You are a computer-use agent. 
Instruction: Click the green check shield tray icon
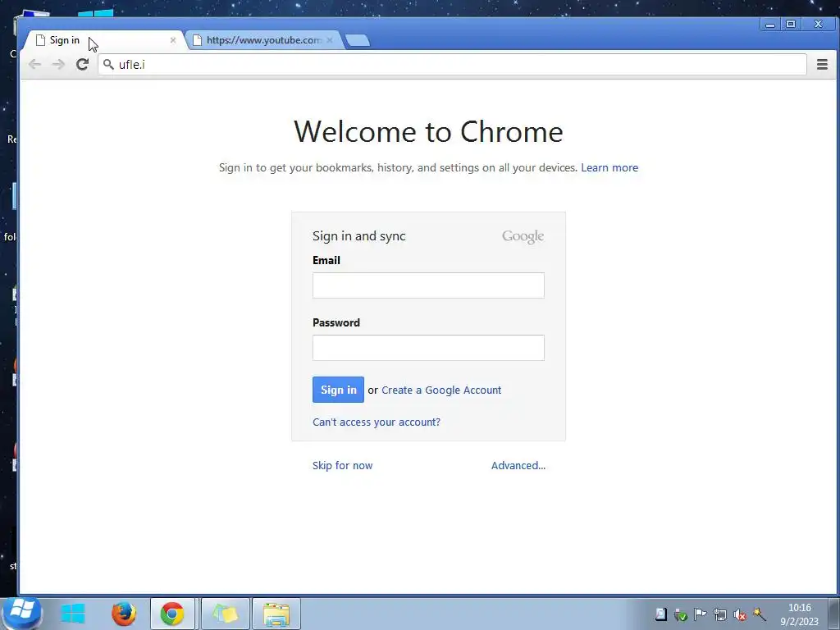tap(680, 614)
